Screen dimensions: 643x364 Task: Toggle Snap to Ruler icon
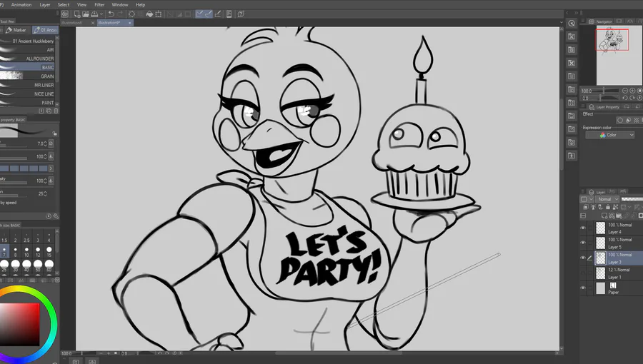[200, 14]
